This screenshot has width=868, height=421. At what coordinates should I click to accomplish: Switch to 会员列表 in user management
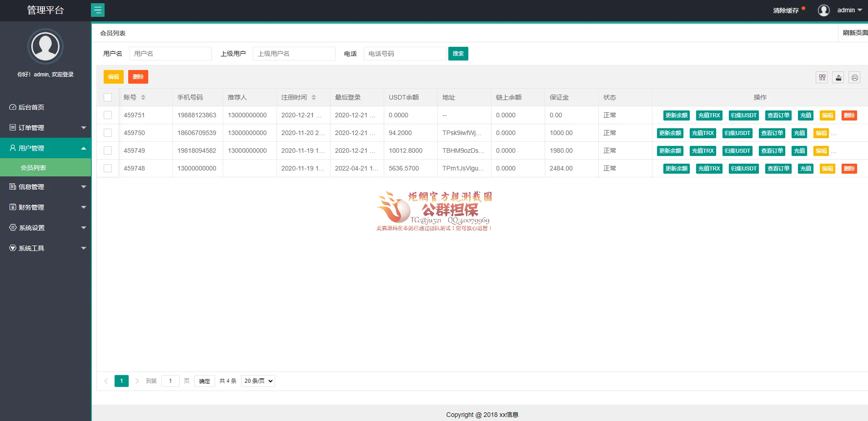[34, 167]
